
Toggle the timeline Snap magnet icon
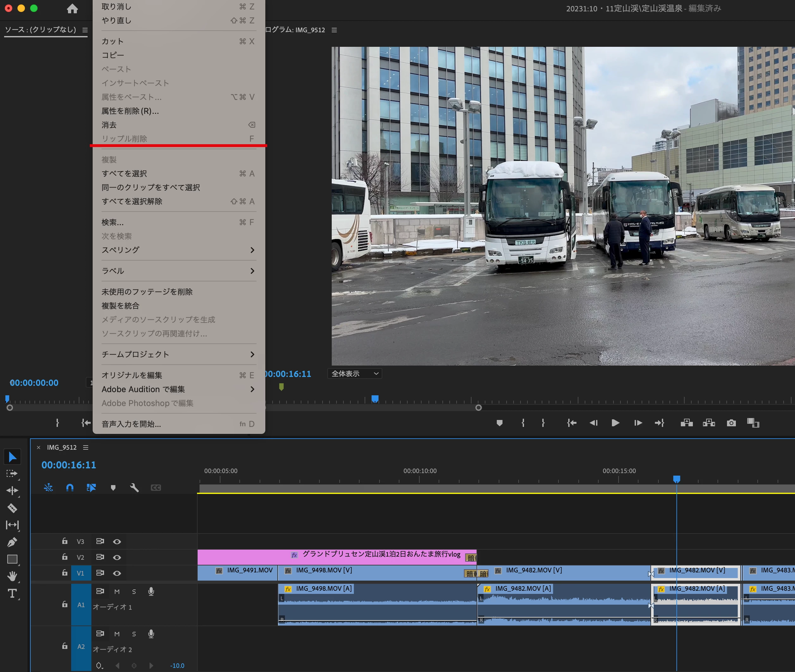70,488
